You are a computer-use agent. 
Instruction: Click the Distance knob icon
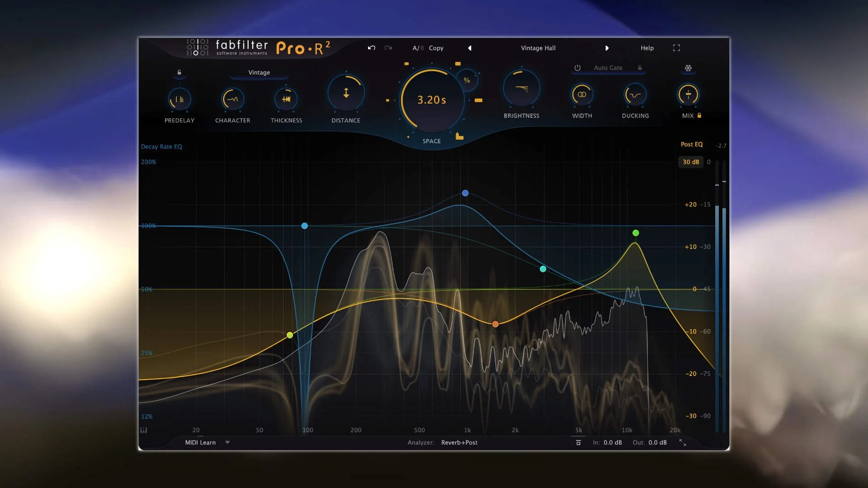click(345, 93)
